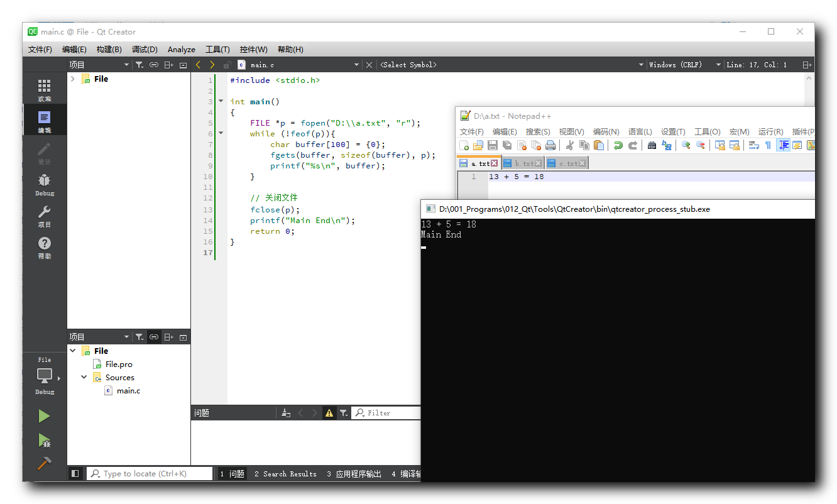This screenshot has width=837, height=504.
Task: Fold the while loop at line 6
Action: pos(221,133)
